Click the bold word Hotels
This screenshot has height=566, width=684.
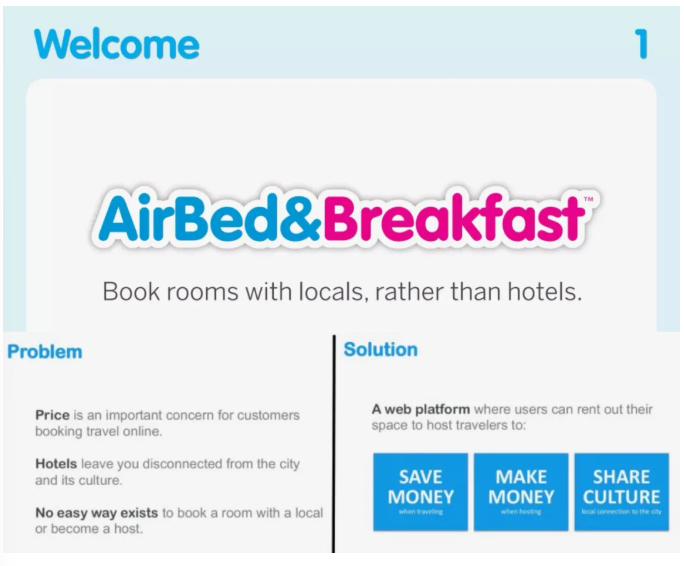pyautogui.click(x=58, y=464)
